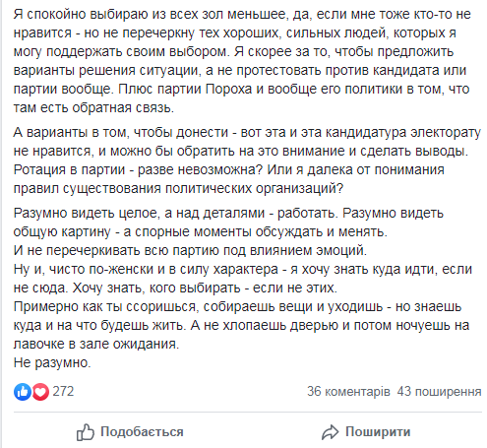The width and height of the screenshot is (487, 448).
Task: Click the red heart reaction icon
Action: point(40,392)
